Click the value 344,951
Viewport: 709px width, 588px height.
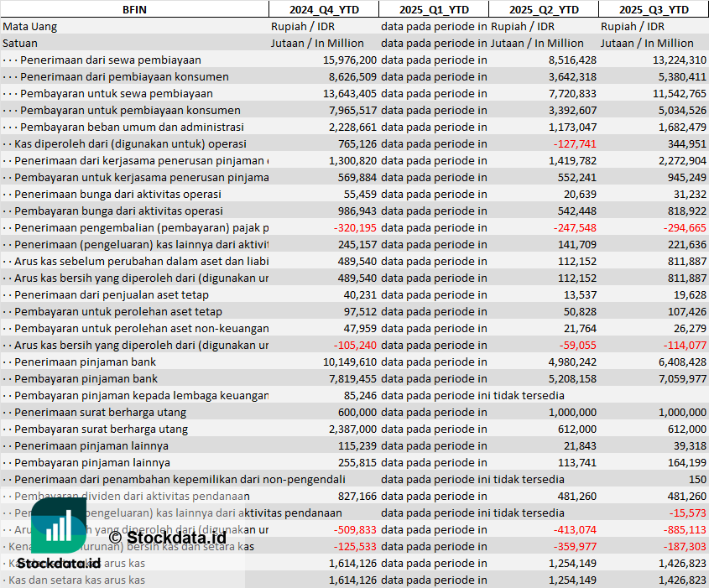(x=687, y=143)
